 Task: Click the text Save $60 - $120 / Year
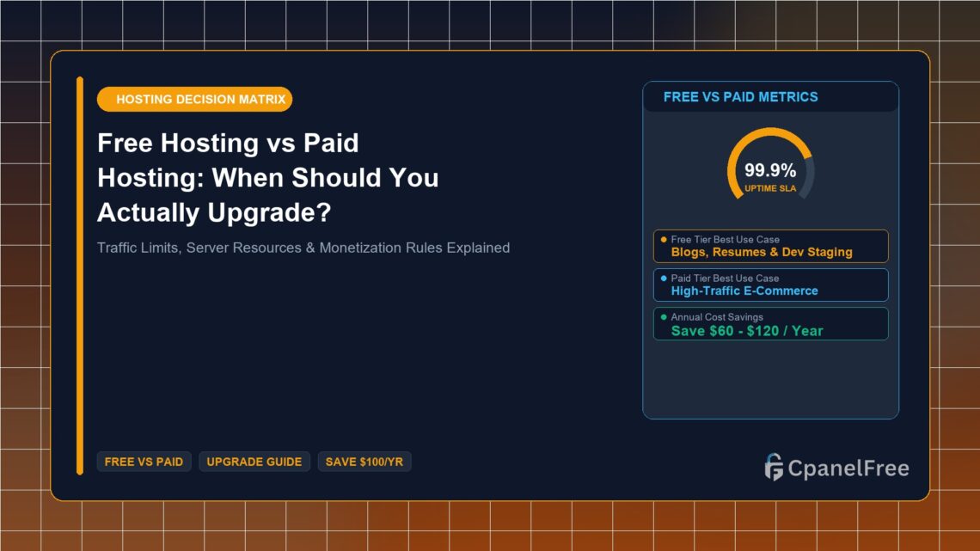[747, 331]
